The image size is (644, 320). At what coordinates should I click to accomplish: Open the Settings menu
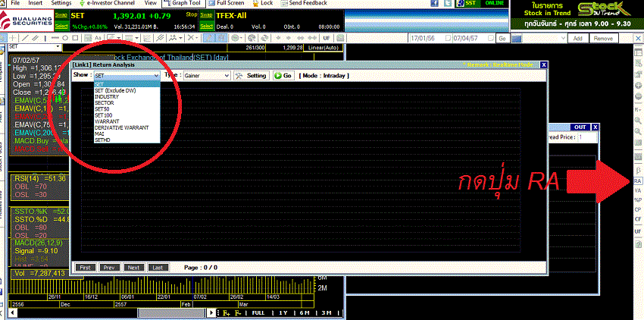61,3
